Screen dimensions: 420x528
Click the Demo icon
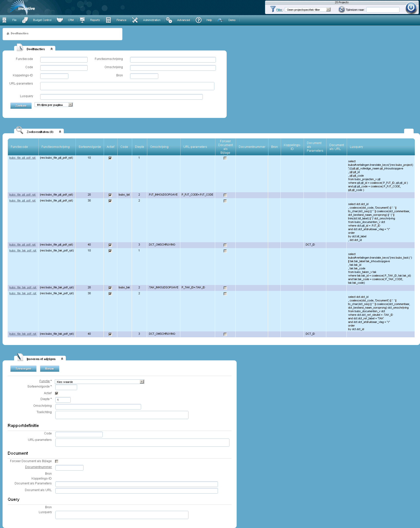point(220,20)
